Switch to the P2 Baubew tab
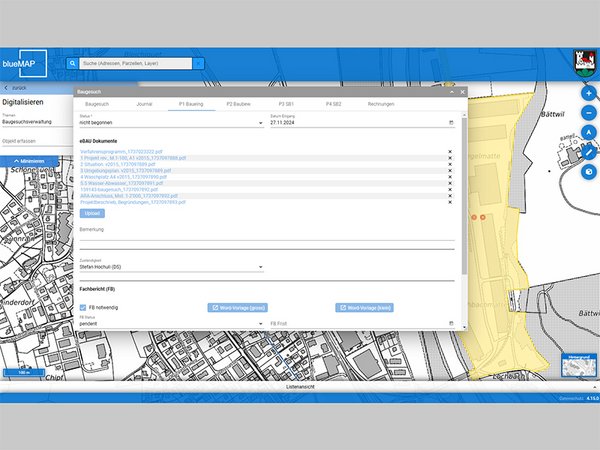 pos(239,104)
